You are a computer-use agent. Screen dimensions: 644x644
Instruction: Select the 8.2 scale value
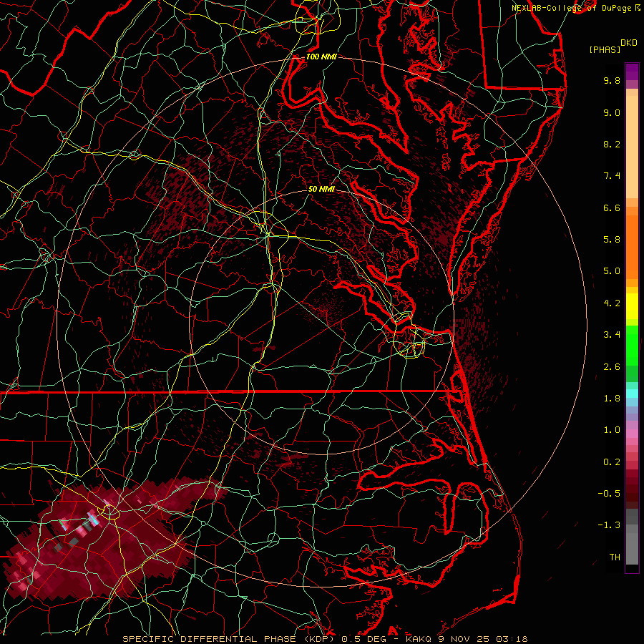(612, 144)
